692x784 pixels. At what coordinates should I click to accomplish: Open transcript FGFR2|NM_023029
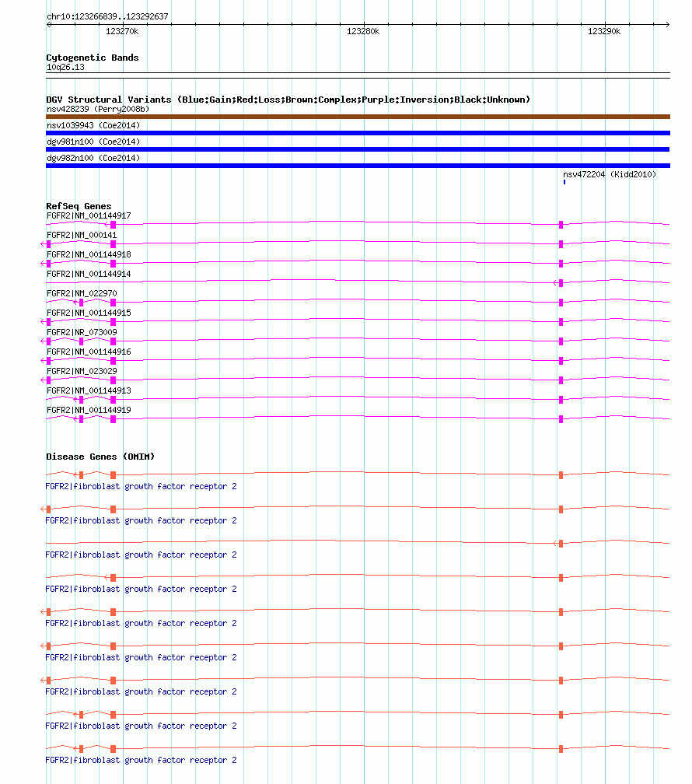(82, 372)
